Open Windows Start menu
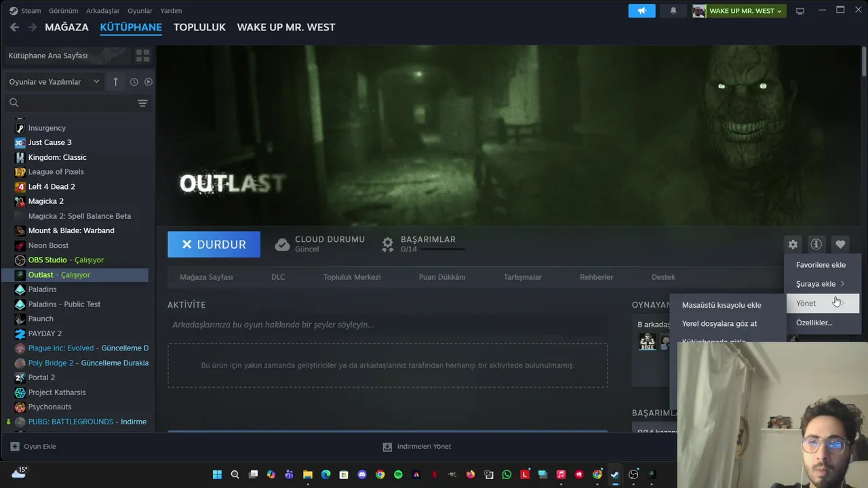The image size is (868, 488). [217, 474]
